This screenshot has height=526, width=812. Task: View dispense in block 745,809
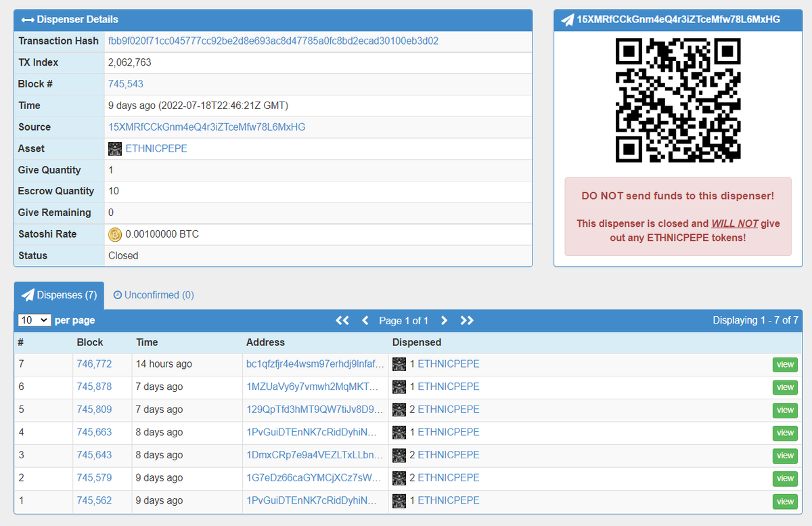click(x=785, y=410)
